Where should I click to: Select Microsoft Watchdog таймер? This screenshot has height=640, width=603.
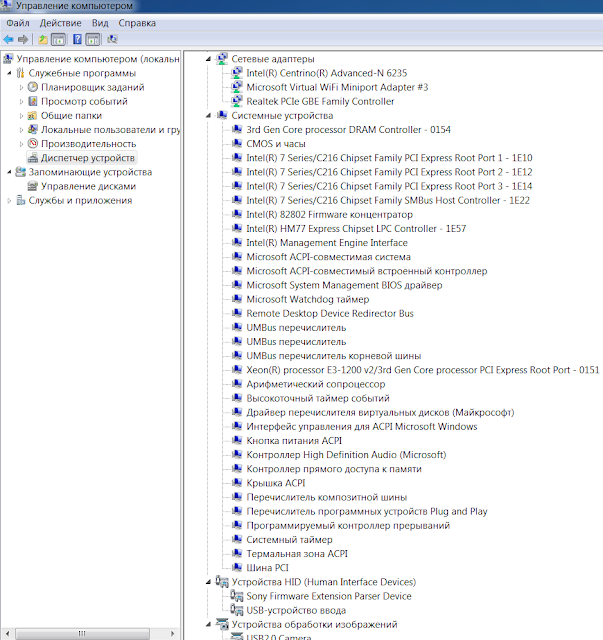308,299
